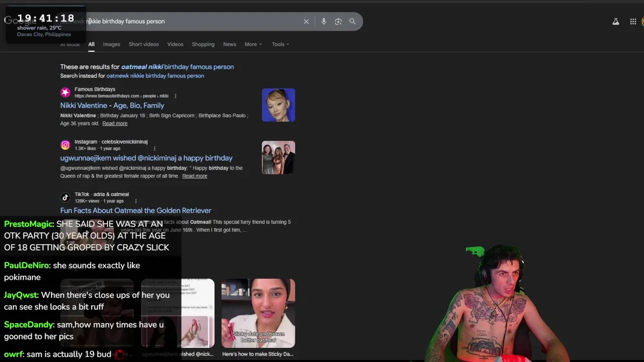Open more options for Famous Birthdays result
The width and height of the screenshot is (644, 362).
pos(175,96)
